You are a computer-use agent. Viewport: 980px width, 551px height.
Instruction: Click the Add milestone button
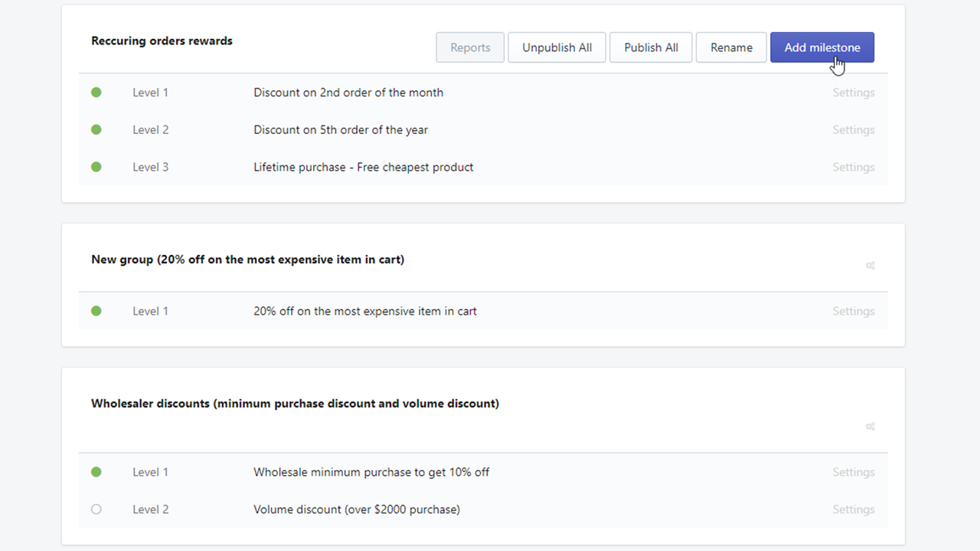[822, 47]
